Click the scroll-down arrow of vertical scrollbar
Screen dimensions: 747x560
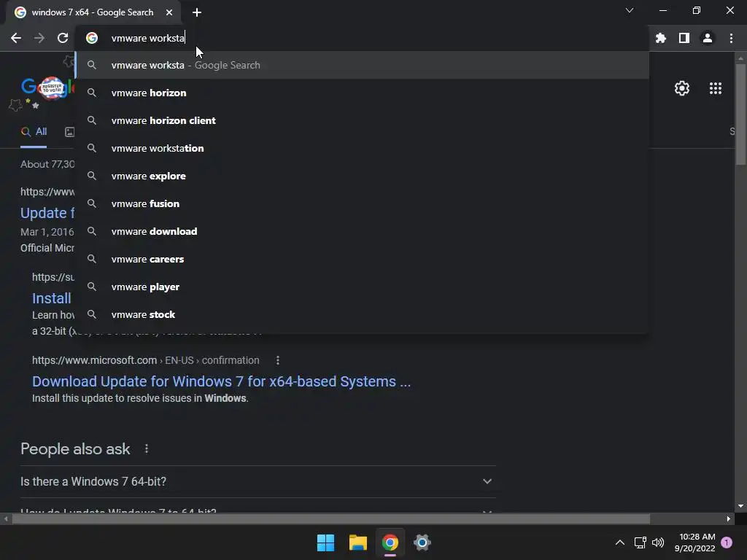tap(740, 506)
